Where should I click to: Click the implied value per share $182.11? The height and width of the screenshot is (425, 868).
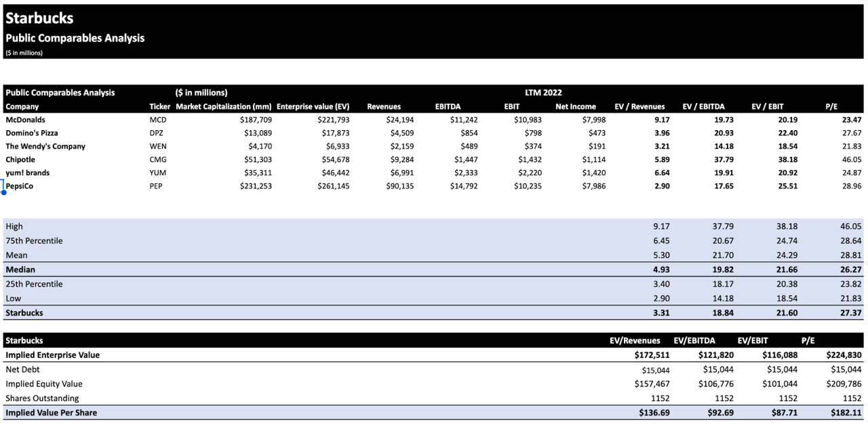[846, 413]
